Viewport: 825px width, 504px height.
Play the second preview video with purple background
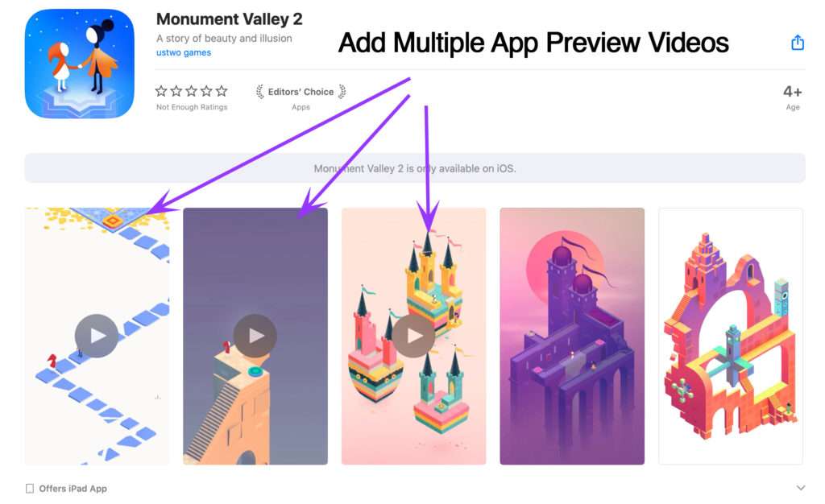click(255, 336)
